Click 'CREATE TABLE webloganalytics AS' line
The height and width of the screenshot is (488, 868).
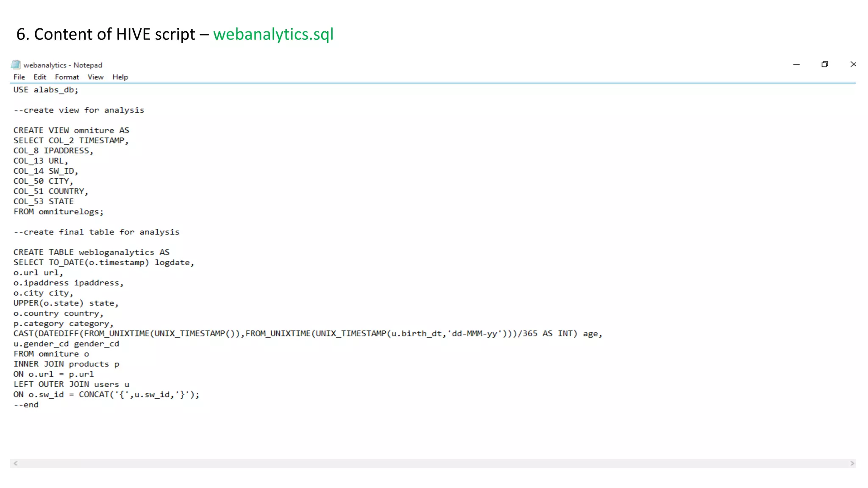92,252
